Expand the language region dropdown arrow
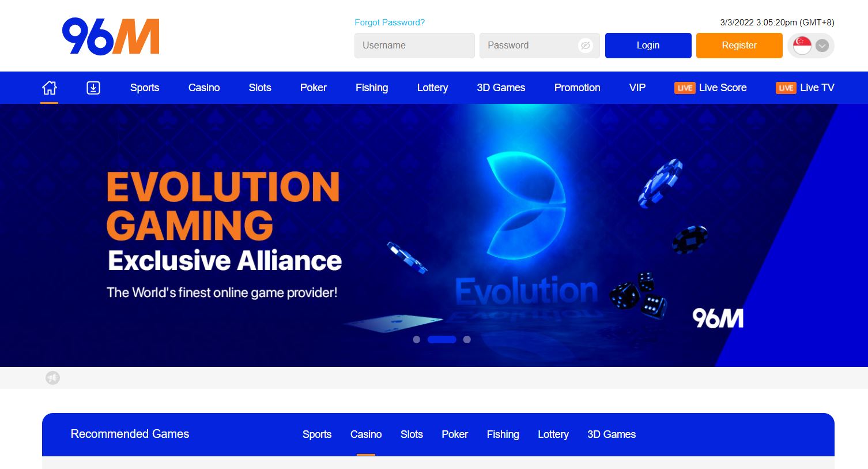 point(822,46)
